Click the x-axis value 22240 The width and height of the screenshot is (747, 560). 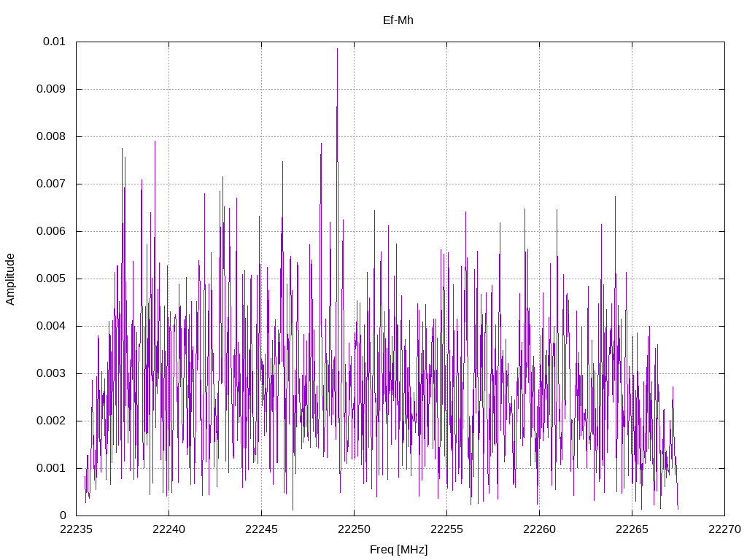(169, 529)
